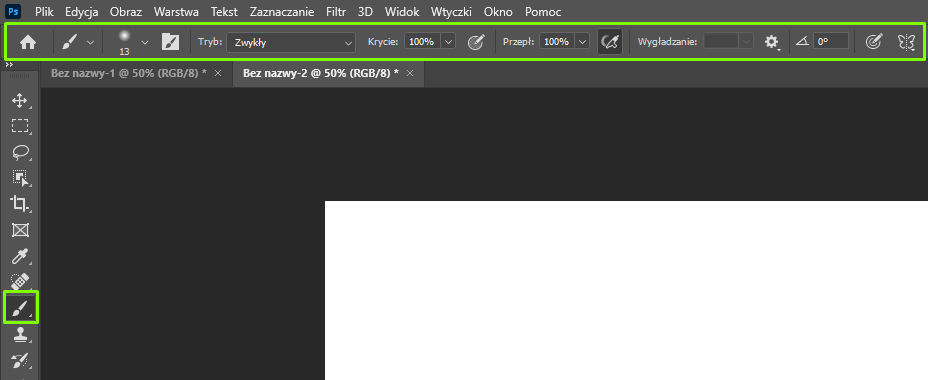The image size is (928, 380).
Task: Expand the toolbox with double arrows
Action: [x=9, y=65]
